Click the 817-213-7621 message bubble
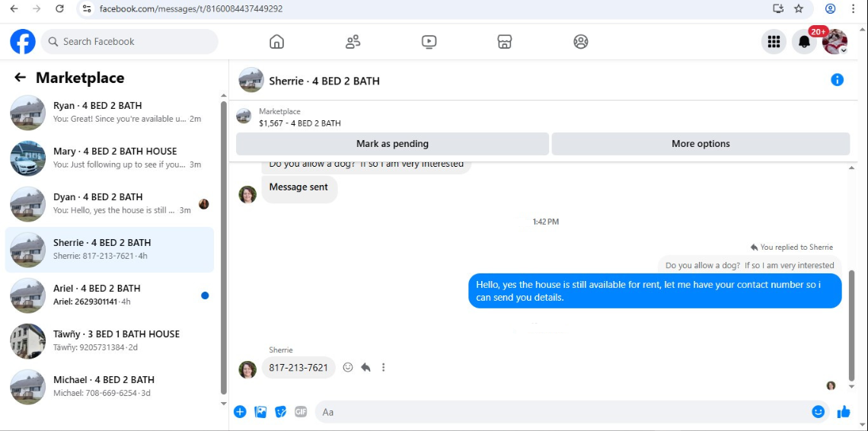 click(298, 367)
